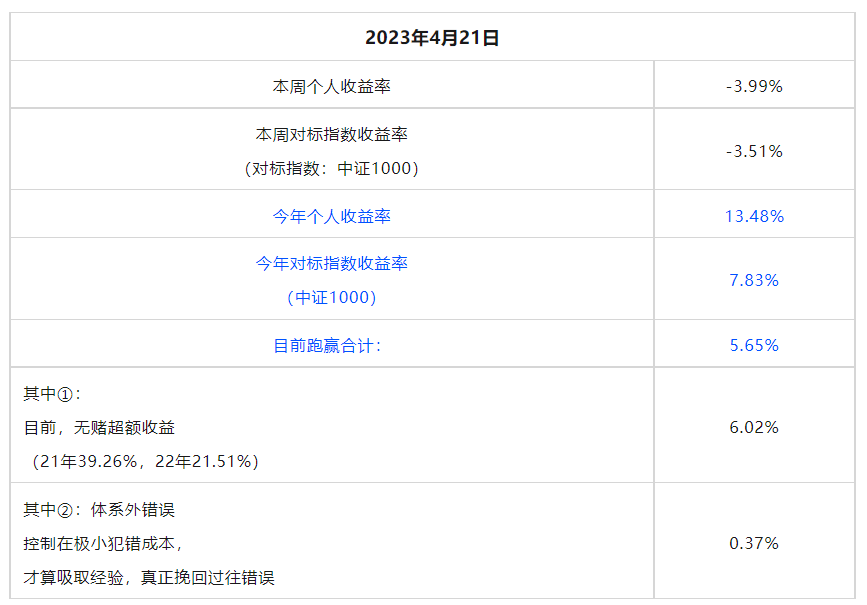
Task: Select the label 本周个人收益率
Action: click(x=332, y=86)
